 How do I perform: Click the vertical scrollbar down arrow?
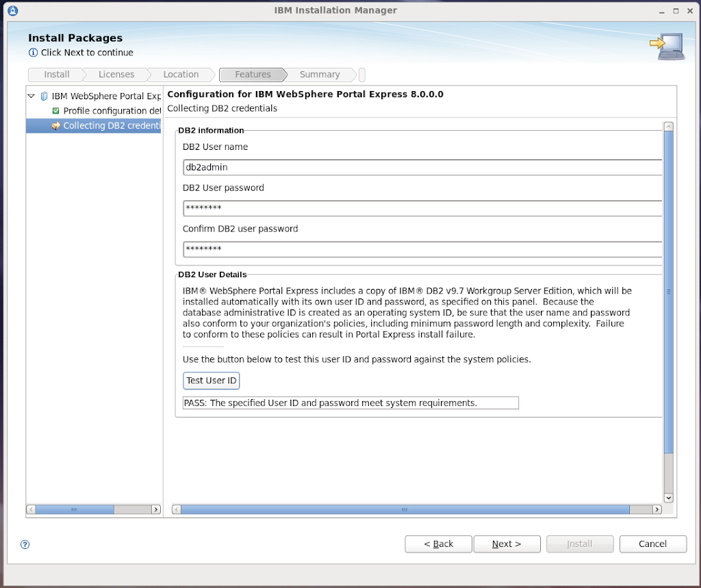tap(668, 498)
